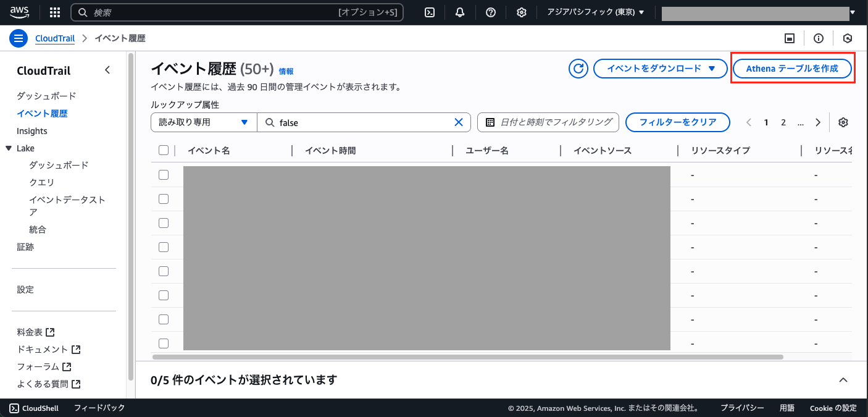The image size is (868, 417).
Task: Open the top bar settings gear
Action: click(522, 12)
